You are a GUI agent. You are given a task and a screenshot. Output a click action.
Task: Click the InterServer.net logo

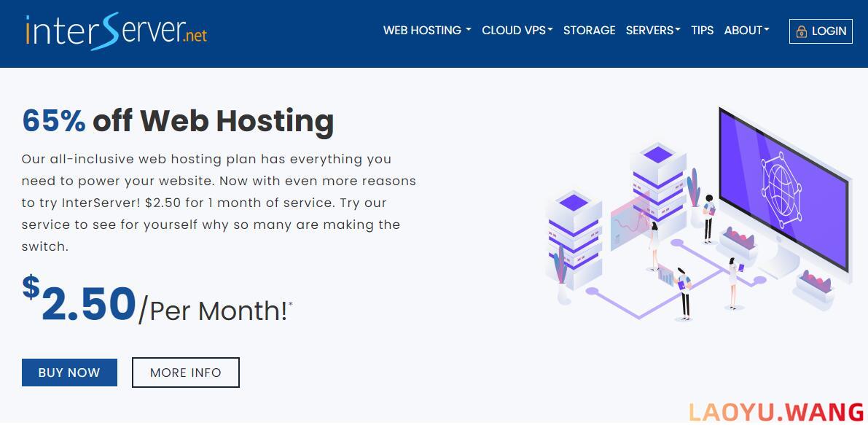pos(116,31)
